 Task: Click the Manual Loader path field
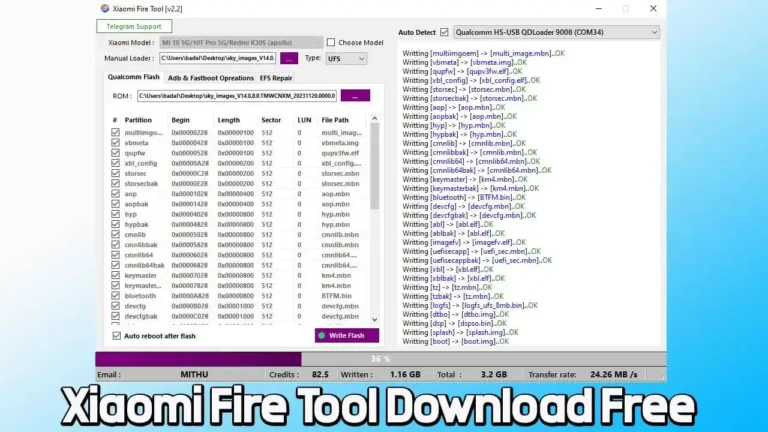[x=217, y=58]
